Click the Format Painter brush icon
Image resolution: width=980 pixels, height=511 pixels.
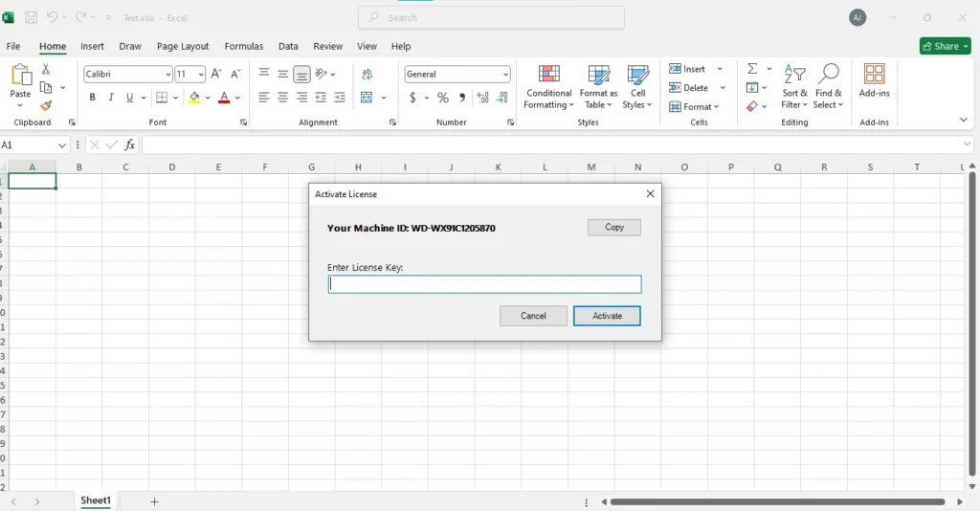point(46,106)
